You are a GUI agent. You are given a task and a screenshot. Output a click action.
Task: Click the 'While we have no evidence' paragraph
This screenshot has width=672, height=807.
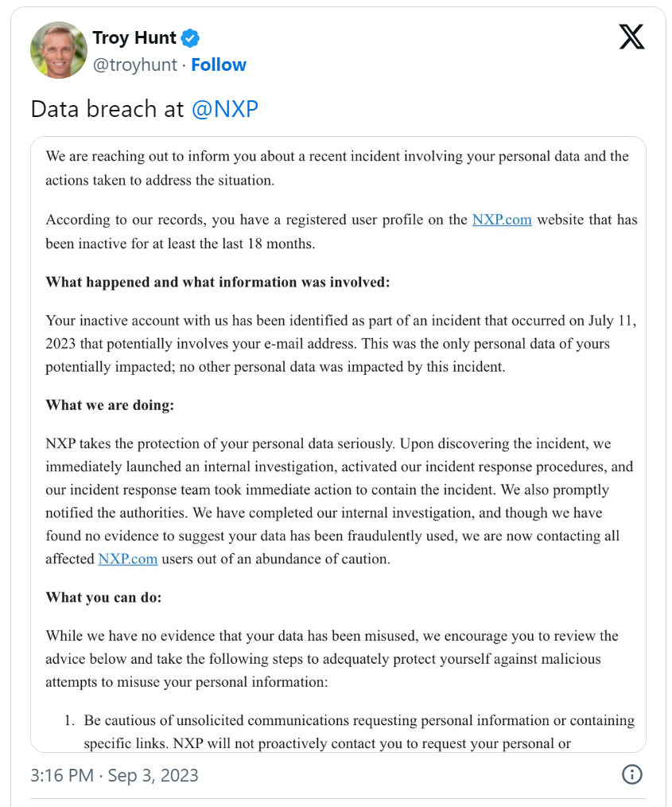click(x=332, y=659)
